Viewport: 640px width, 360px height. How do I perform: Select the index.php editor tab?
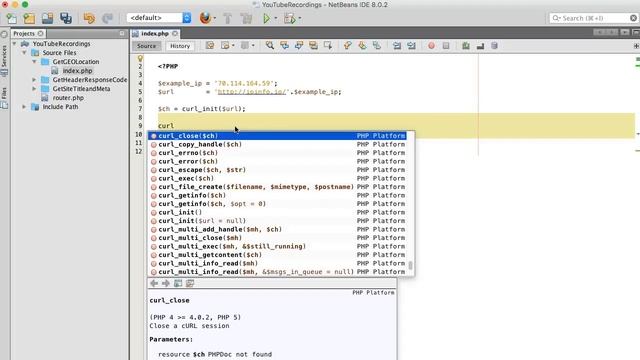coord(155,33)
